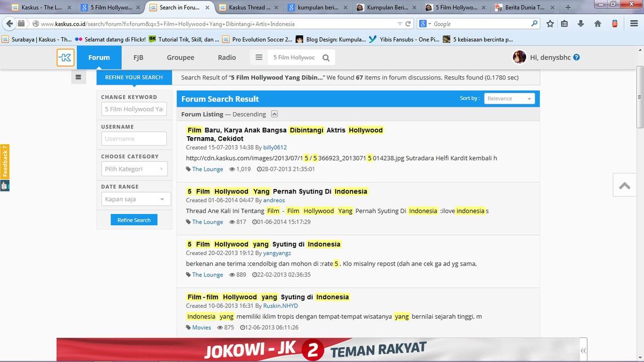This screenshot has width=644, height=362.
Task: Close the 'Kaskus - The L...' tab
Action: pos(69,8)
